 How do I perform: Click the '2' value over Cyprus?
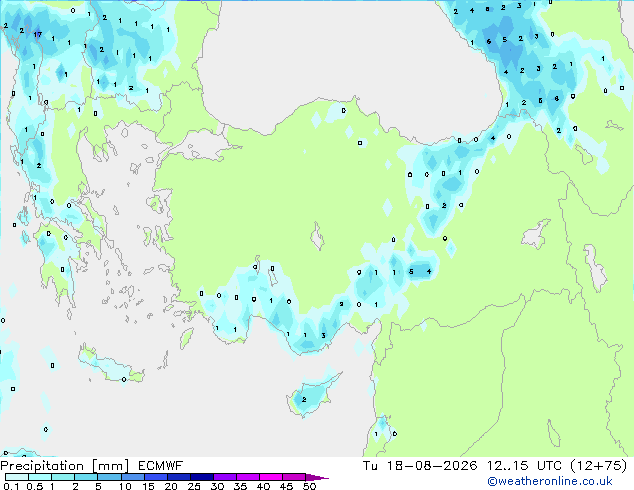click(304, 399)
